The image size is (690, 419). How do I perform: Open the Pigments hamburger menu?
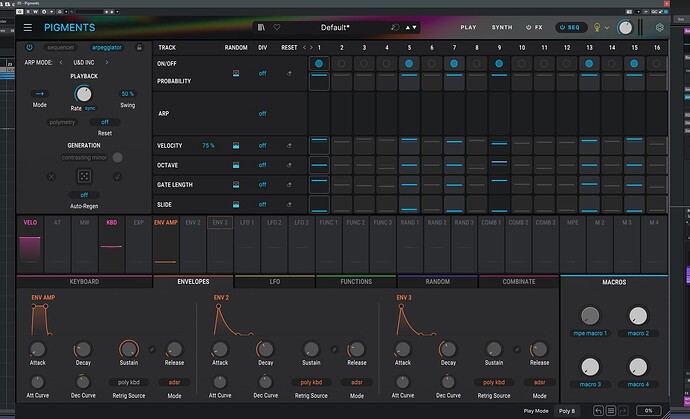coord(28,27)
